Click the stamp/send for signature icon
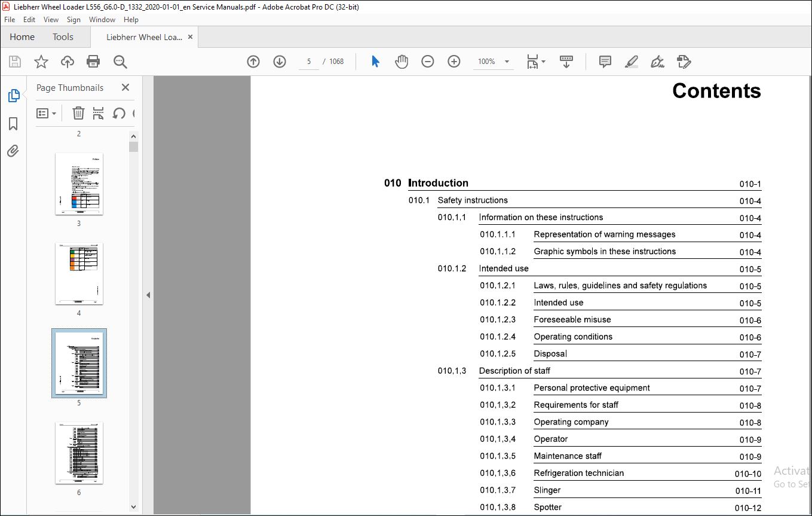Screen dimensions: 812x516 point(684,62)
